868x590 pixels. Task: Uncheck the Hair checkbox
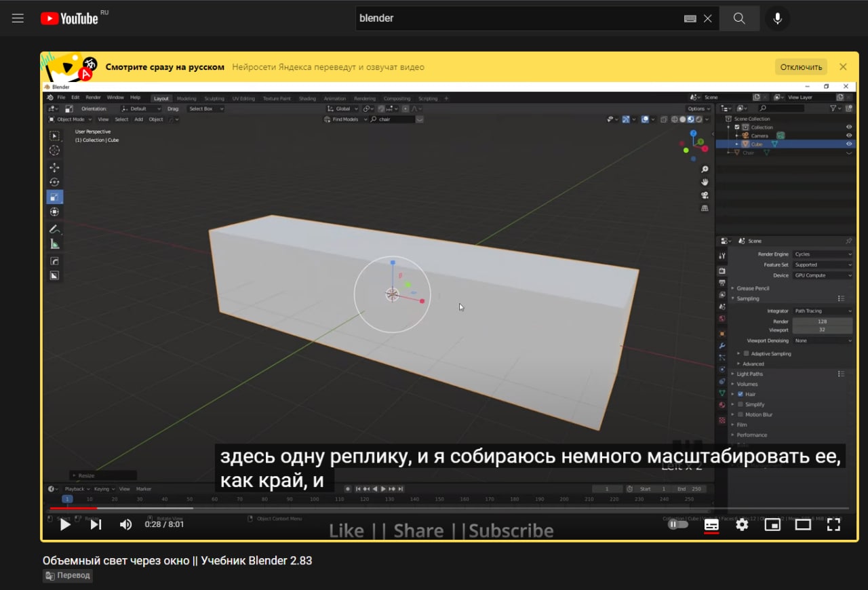pos(741,394)
